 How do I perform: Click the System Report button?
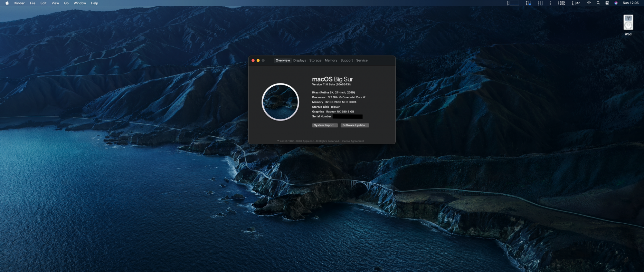[325, 125]
